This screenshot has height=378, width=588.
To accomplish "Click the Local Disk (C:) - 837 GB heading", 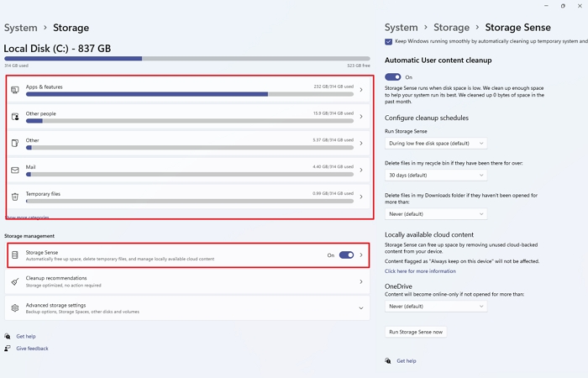I will (x=57, y=49).
